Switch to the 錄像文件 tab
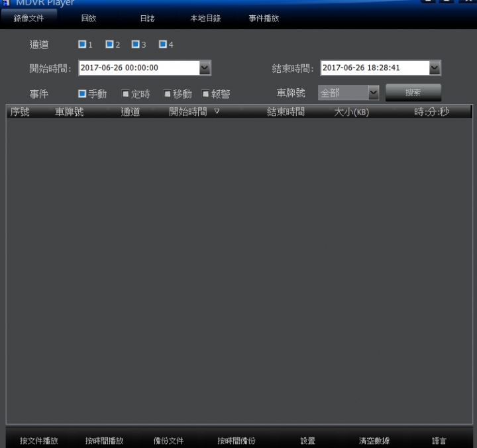Screen dimensions: 477x448 pyautogui.click(x=29, y=19)
